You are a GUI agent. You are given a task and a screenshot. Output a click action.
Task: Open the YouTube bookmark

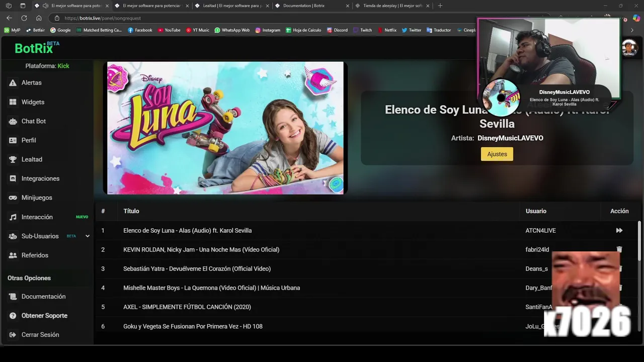pyautogui.click(x=169, y=30)
